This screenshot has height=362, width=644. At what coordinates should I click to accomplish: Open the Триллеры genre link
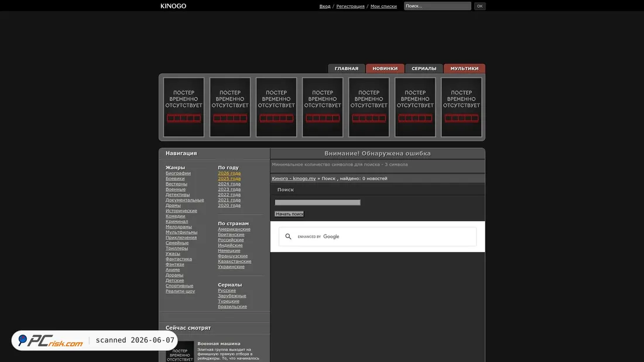coord(177,248)
